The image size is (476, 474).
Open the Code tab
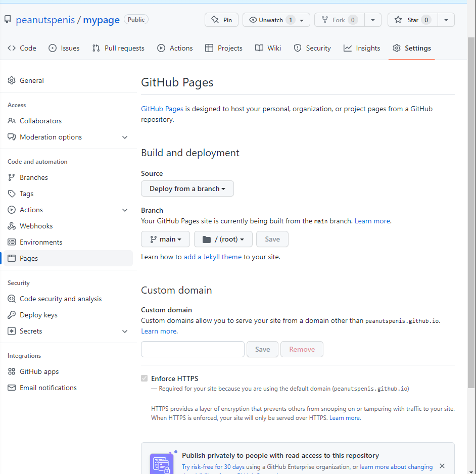[22, 48]
